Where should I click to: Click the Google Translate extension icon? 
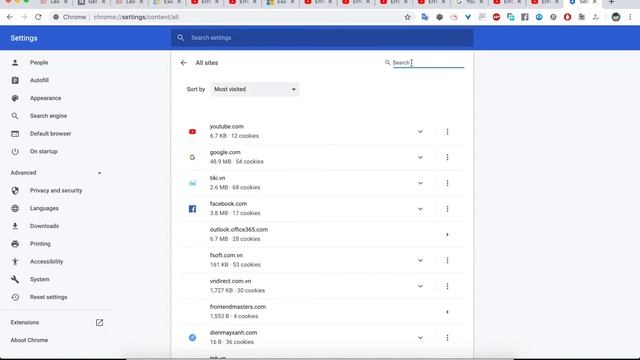tap(425, 17)
